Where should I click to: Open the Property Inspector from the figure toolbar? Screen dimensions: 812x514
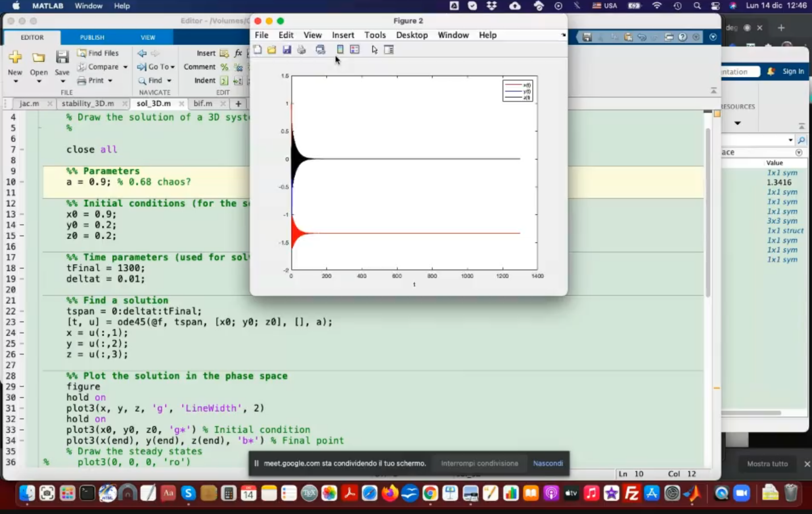click(x=389, y=50)
